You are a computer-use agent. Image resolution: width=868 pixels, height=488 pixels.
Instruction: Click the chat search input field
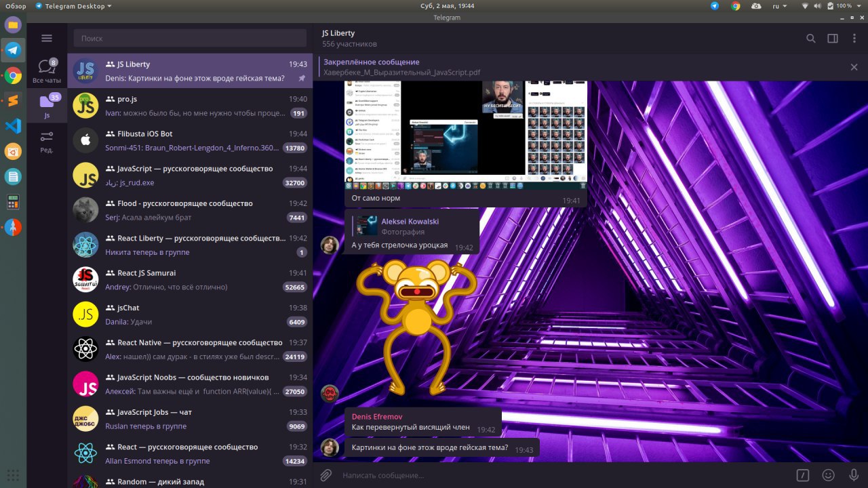(x=190, y=39)
